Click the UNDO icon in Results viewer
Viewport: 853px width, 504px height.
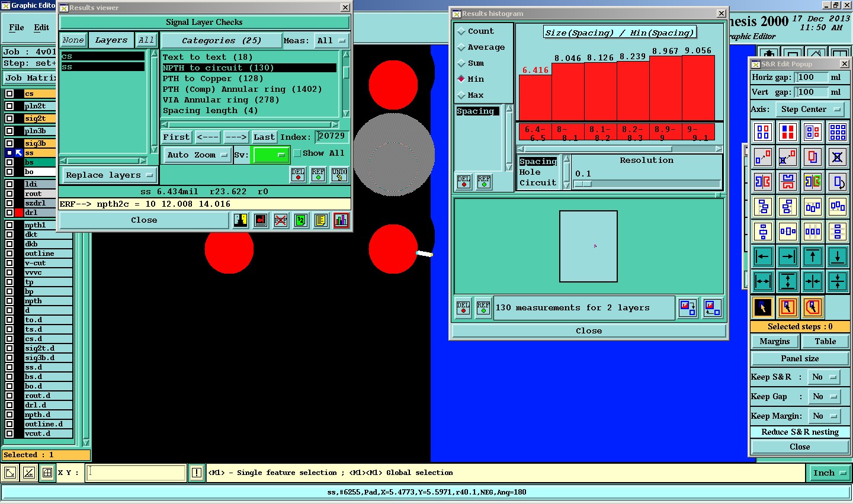pos(339,175)
